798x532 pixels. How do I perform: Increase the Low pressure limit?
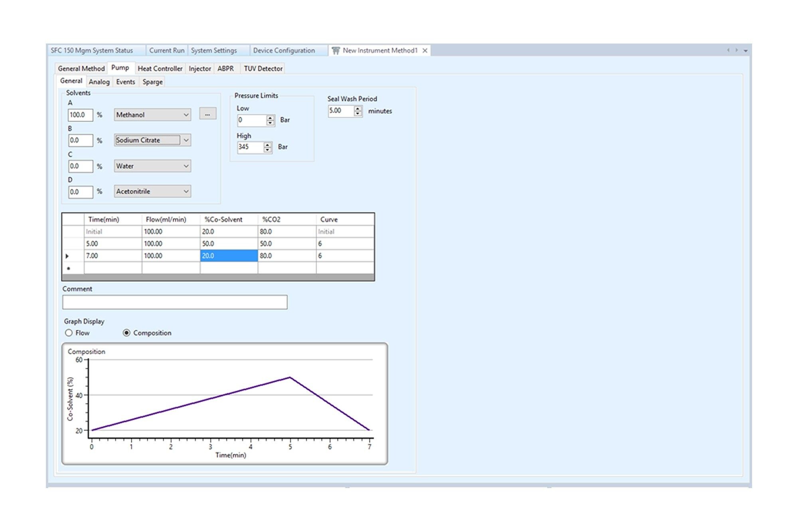[x=271, y=118]
